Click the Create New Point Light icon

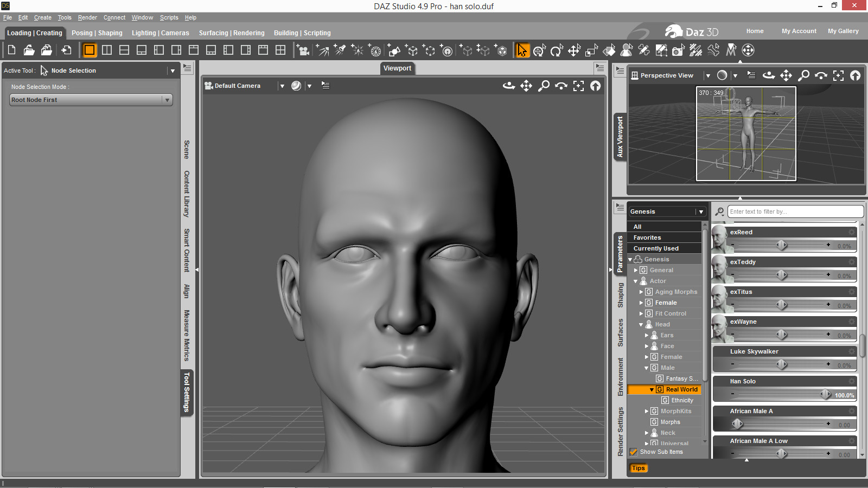[x=358, y=50]
